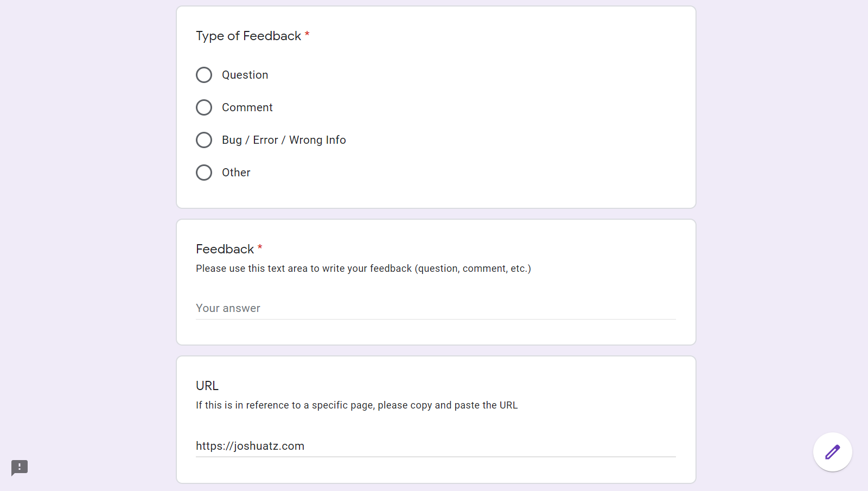The height and width of the screenshot is (491, 868).
Task: Click the URL copy-and-paste helper text
Action: (x=356, y=405)
